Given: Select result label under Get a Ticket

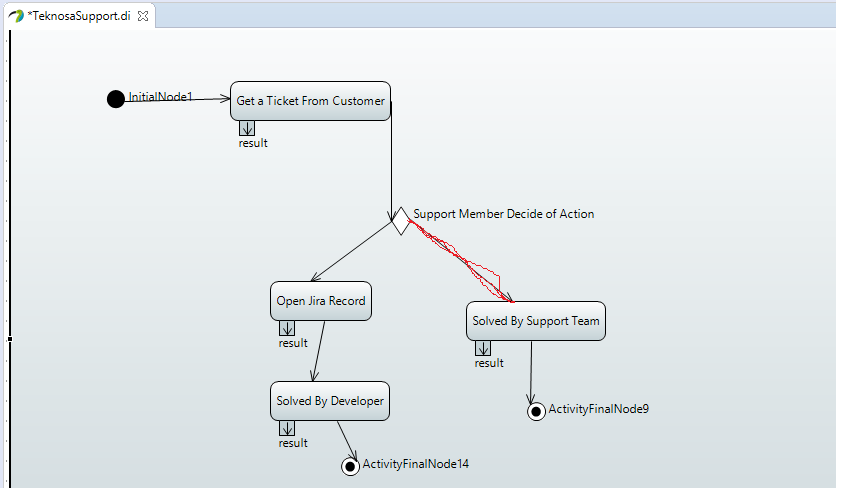Looking at the screenshot, I should 253,143.
